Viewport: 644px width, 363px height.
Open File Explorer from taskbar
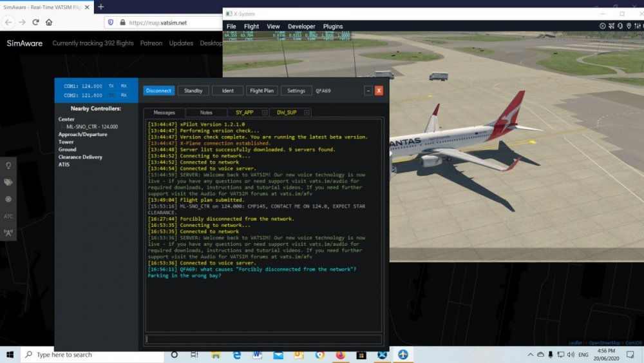[x=216, y=355]
